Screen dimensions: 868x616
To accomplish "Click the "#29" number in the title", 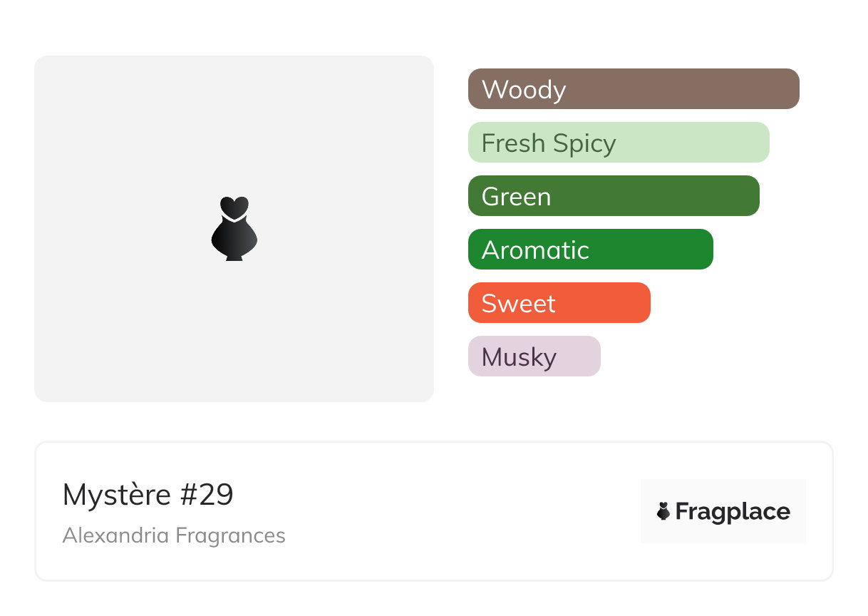I will 207,495.
